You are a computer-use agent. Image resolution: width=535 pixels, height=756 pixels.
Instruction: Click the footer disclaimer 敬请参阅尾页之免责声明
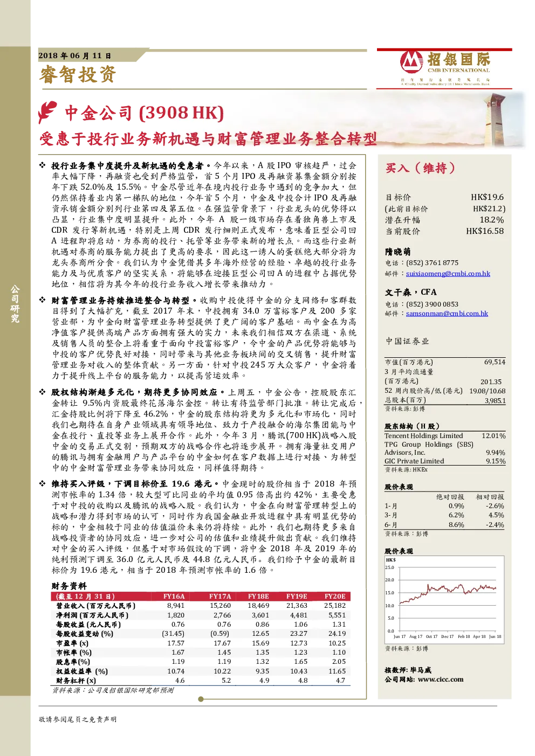[x=78, y=719]
